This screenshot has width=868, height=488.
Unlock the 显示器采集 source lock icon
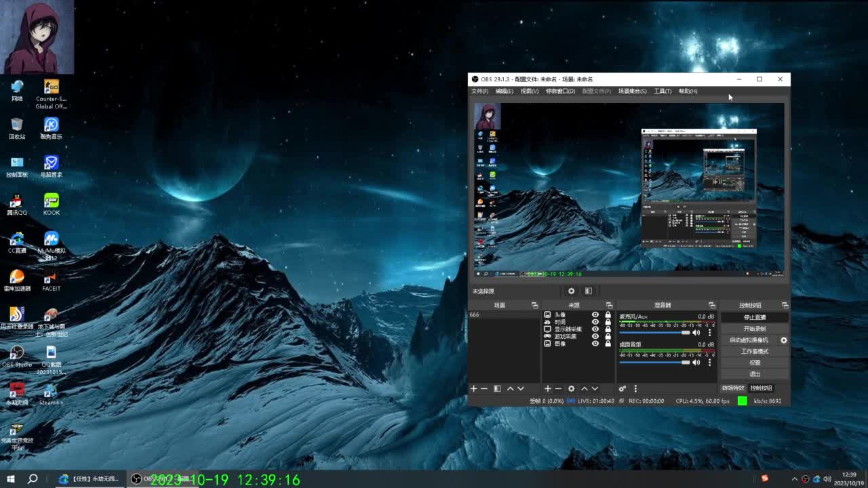coord(608,329)
